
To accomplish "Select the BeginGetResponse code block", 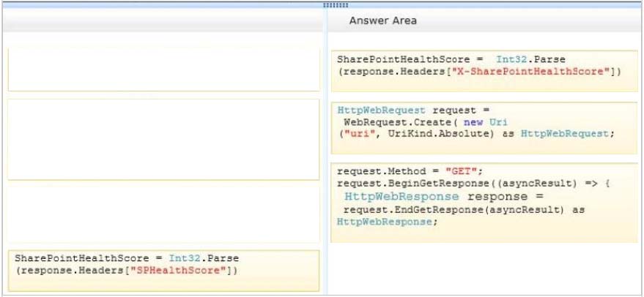I will coord(484,203).
